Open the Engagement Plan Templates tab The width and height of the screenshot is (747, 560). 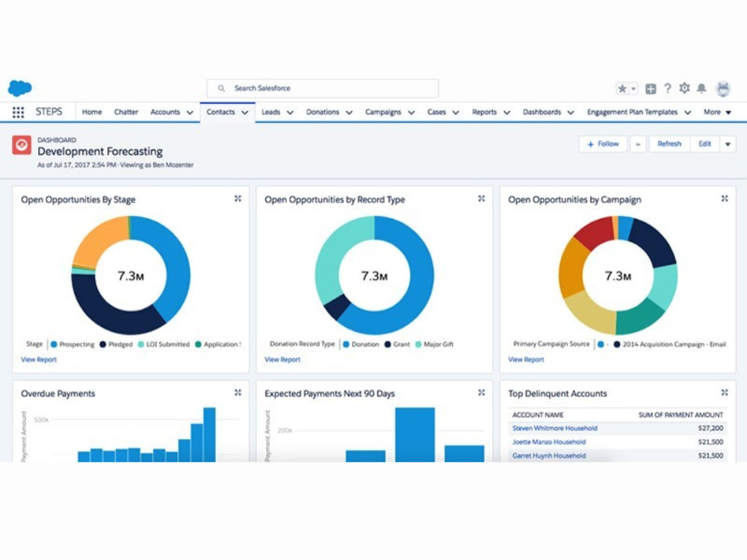(632, 112)
